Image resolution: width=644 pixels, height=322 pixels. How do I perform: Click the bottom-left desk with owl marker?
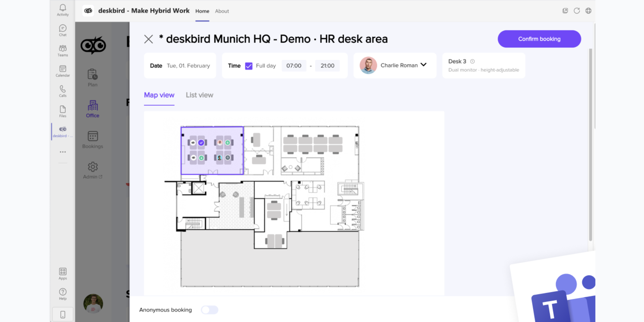pyautogui.click(x=193, y=158)
